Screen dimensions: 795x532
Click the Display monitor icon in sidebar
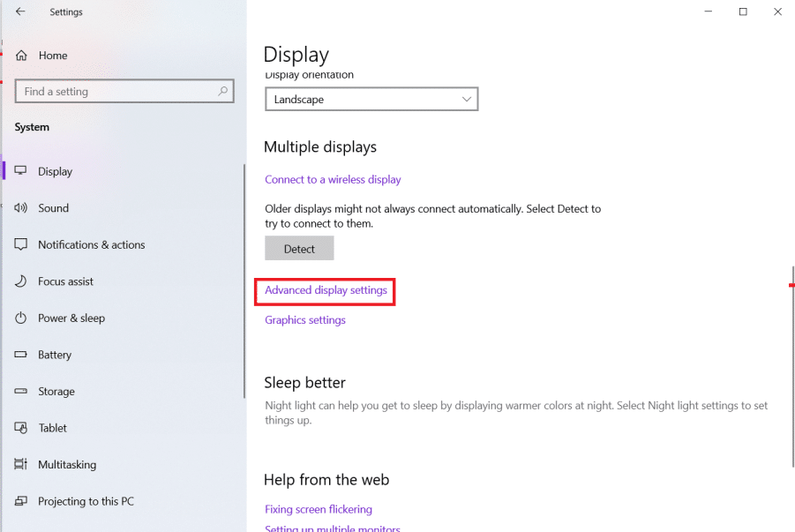20,171
